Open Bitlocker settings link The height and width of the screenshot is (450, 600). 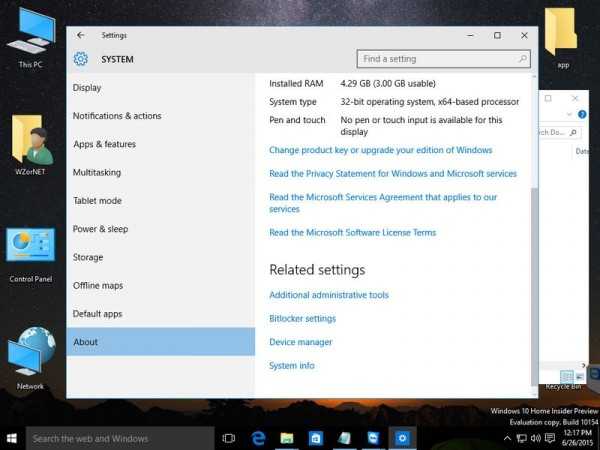[x=302, y=319]
